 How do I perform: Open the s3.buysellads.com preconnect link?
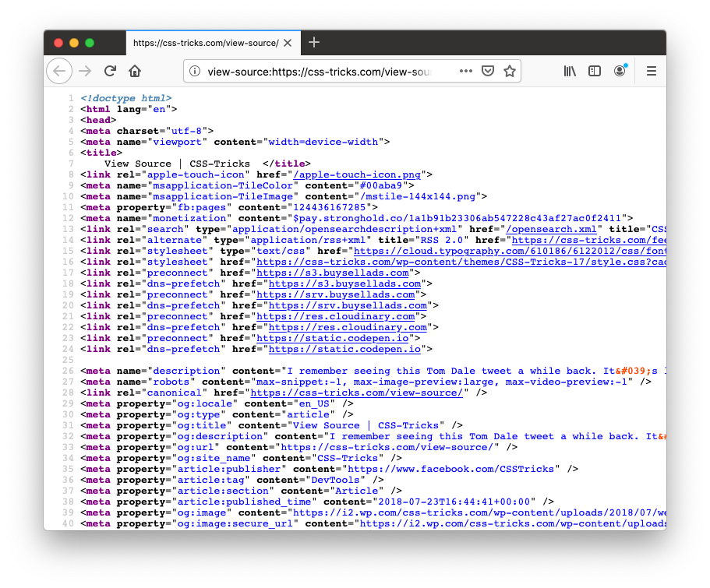point(333,273)
